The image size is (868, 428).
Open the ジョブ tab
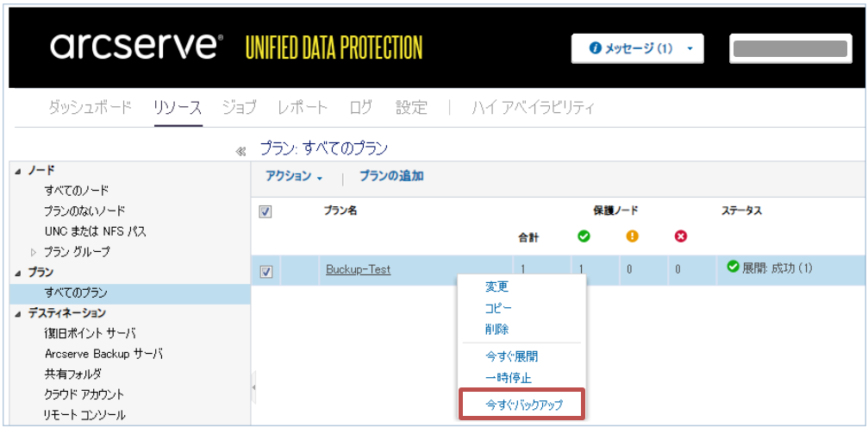(239, 107)
